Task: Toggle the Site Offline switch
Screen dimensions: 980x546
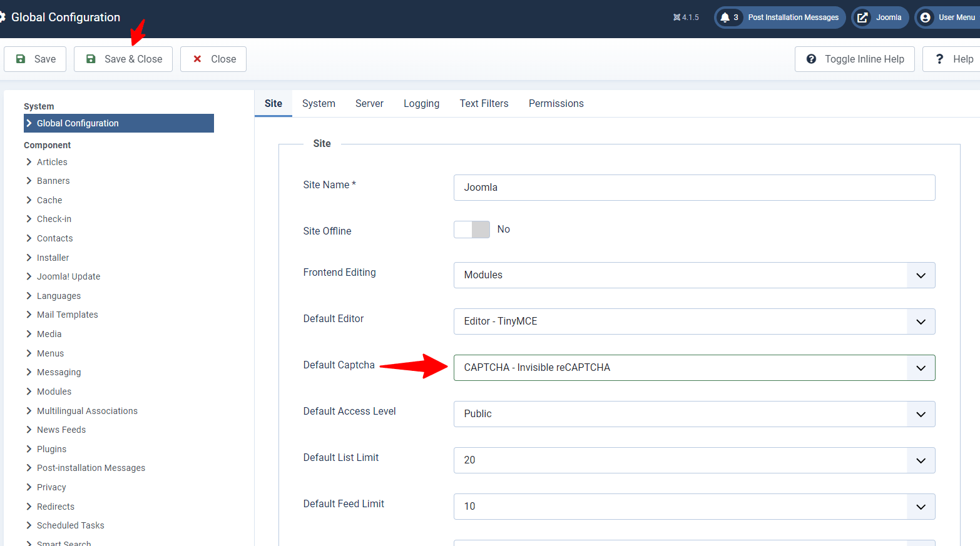Action: point(472,230)
